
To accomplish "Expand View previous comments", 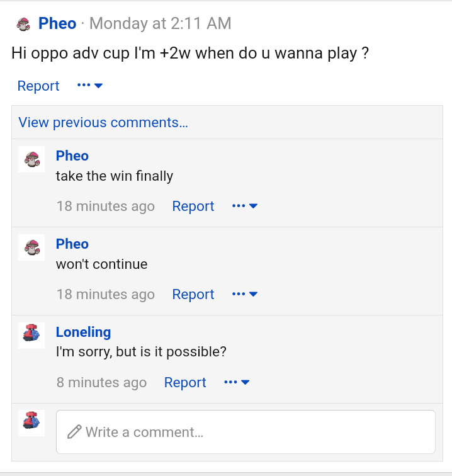I will tap(103, 122).
